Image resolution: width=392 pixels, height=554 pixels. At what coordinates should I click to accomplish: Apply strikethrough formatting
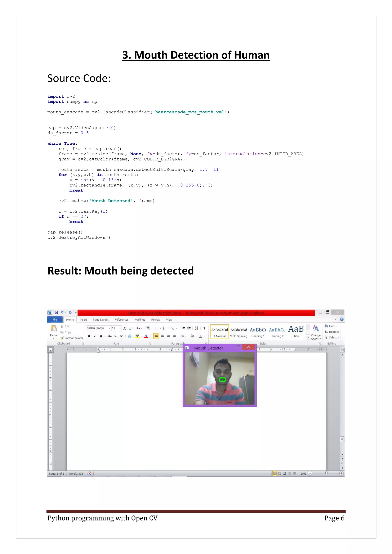tap(110, 336)
